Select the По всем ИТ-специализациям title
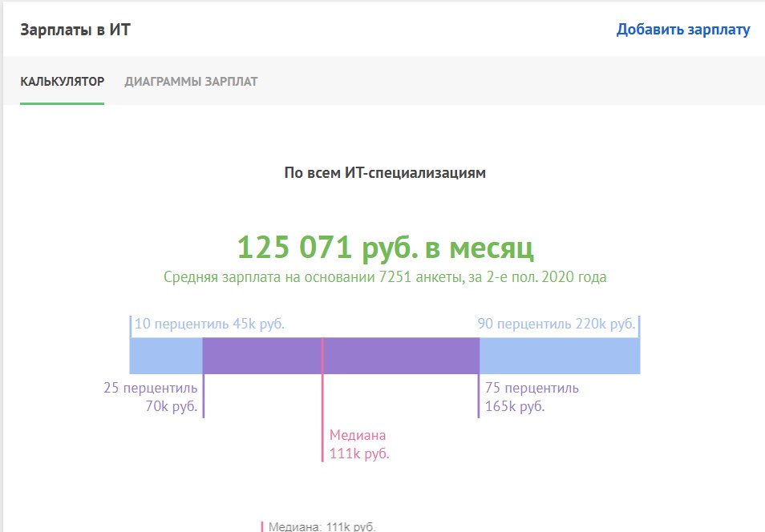The width and height of the screenshot is (765, 532). point(385,172)
